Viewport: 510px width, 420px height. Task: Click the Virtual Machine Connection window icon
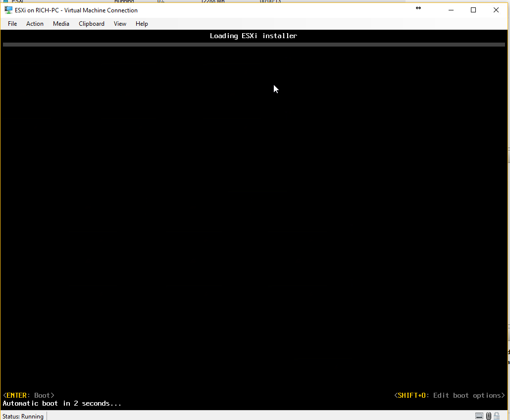pyautogui.click(x=8, y=10)
